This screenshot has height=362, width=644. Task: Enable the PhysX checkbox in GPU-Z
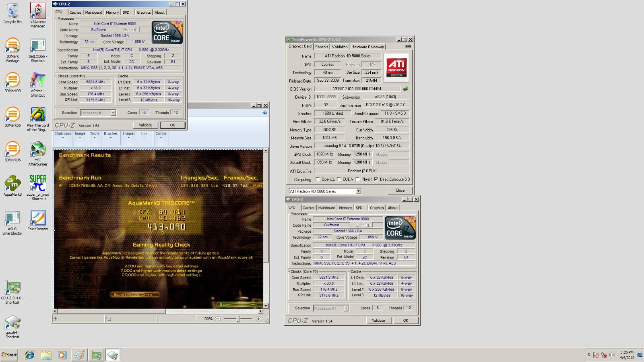[357, 179]
